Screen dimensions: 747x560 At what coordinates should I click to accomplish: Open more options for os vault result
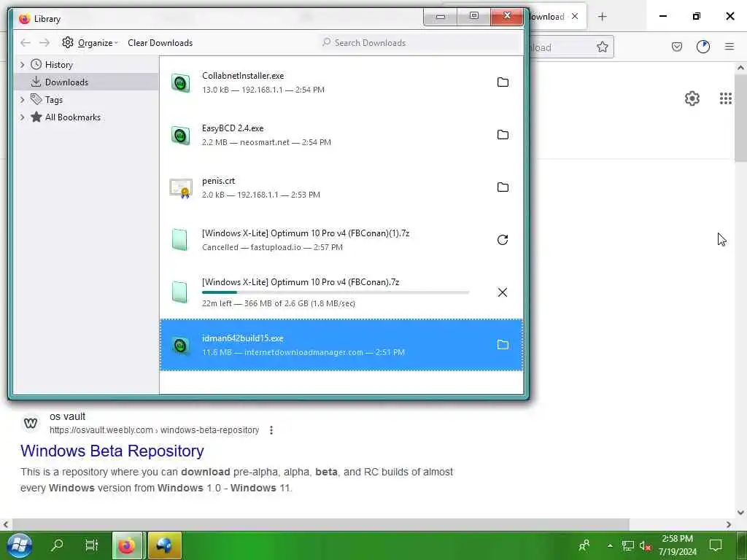(x=271, y=430)
